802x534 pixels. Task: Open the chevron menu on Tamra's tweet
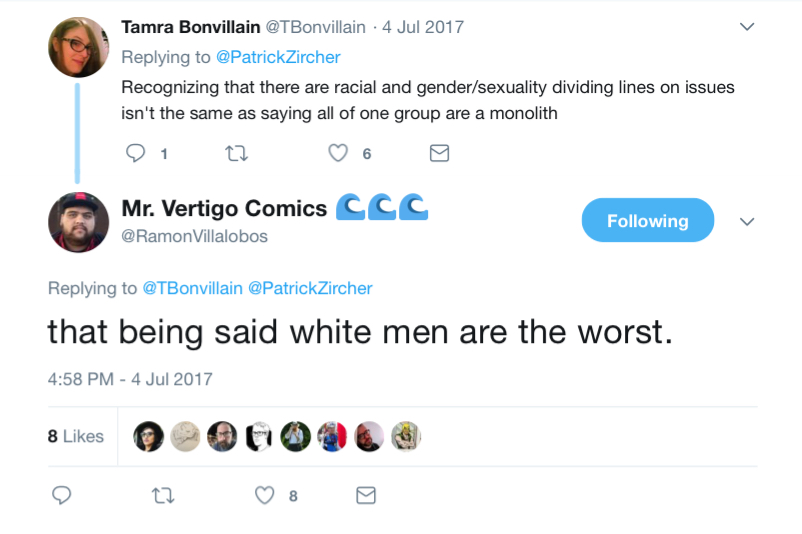pyautogui.click(x=747, y=27)
